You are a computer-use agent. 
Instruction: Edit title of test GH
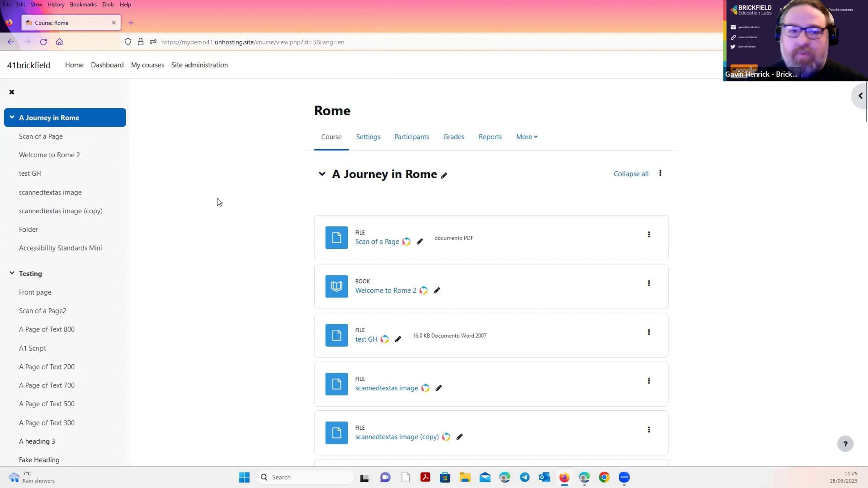(398, 339)
